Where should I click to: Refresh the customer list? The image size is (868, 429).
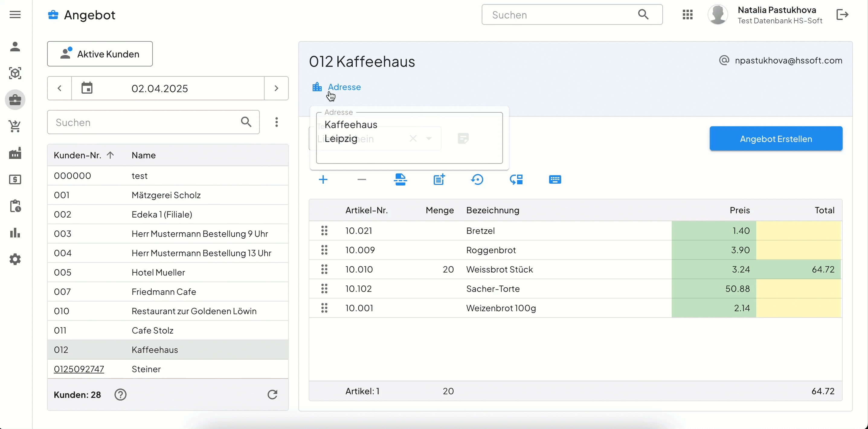coord(272,394)
